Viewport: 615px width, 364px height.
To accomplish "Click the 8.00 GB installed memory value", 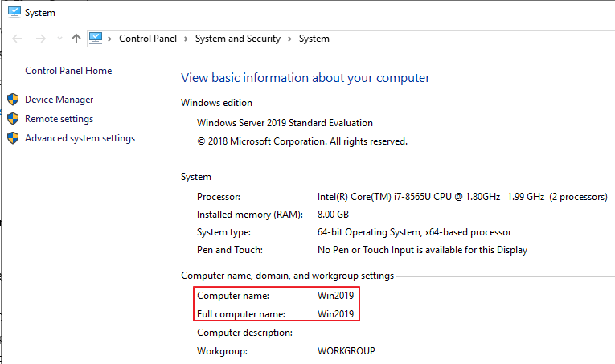I will tap(333, 215).
